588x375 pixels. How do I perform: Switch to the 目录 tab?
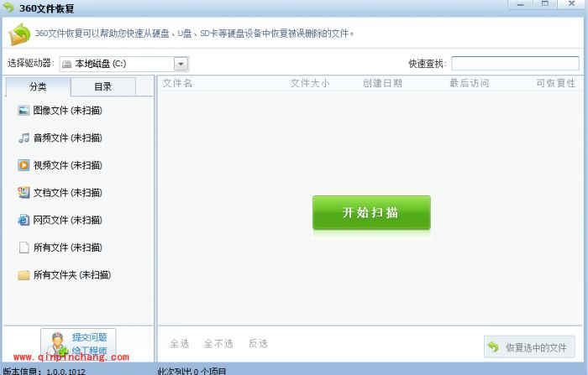click(x=102, y=87)
